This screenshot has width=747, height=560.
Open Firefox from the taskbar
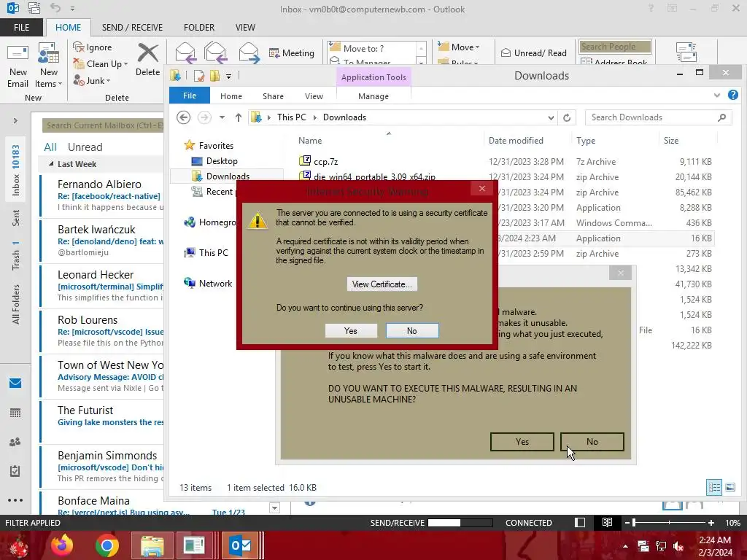tap(62, 545)
